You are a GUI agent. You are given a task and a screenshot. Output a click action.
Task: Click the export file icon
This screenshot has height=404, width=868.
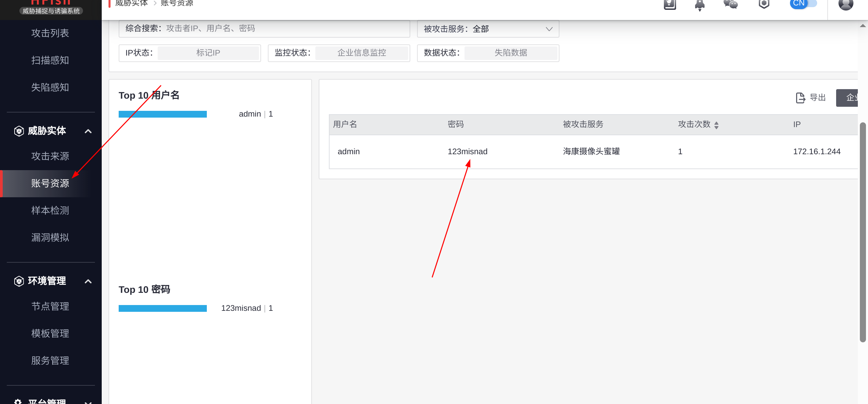point(800,98)
